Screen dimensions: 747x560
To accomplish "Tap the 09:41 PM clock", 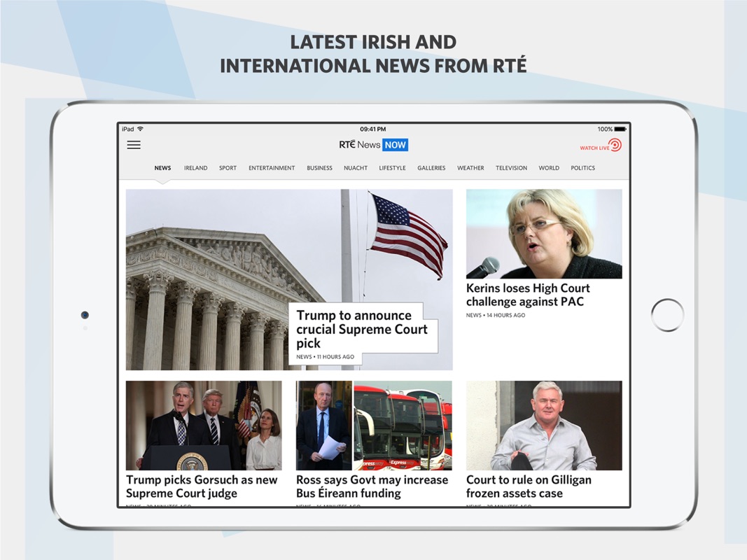I will coord(373,129).
